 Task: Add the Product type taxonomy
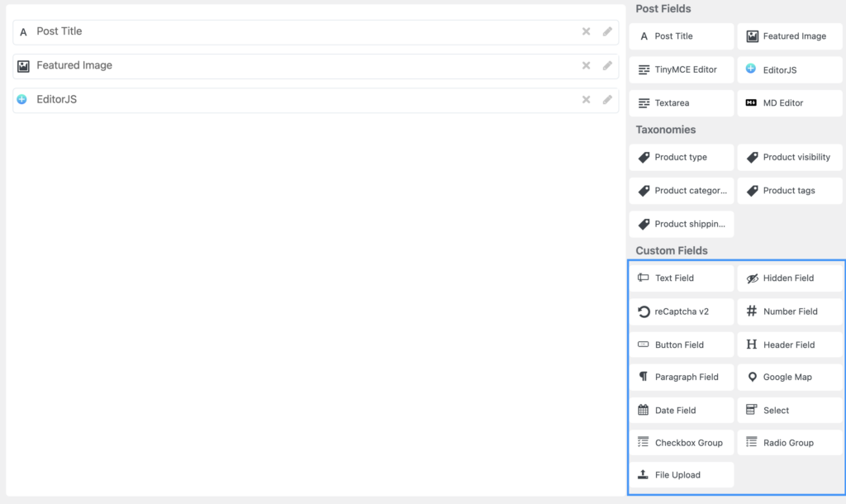point(682,157)
